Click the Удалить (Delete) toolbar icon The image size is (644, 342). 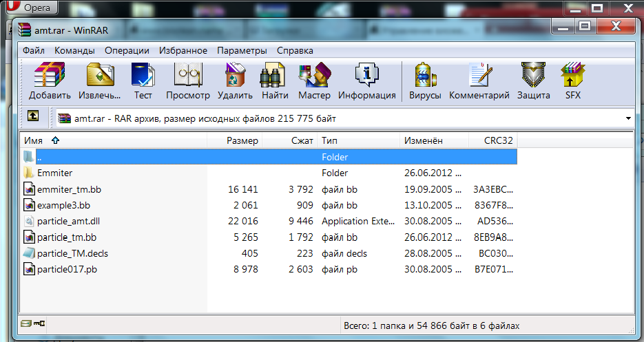coord(235,81)
